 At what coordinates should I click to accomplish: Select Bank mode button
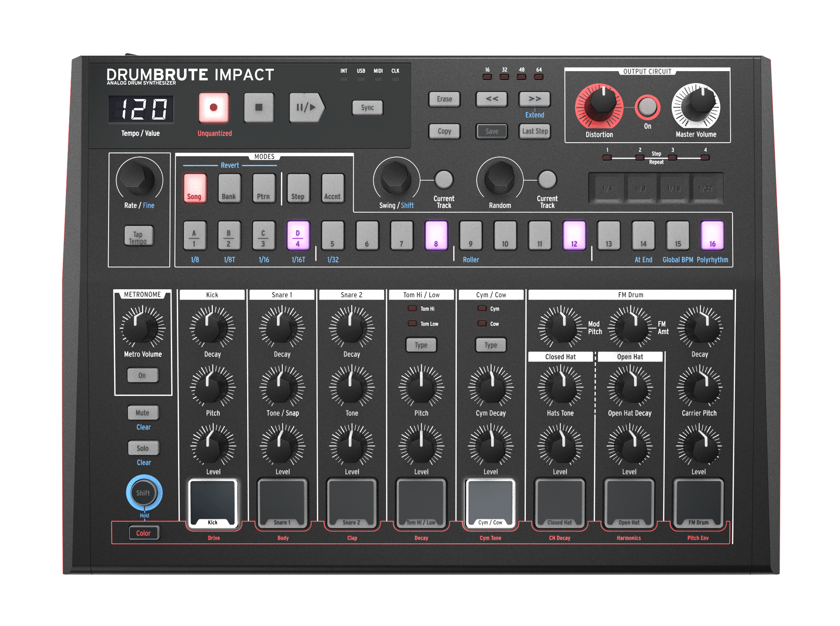click(229, 188)
